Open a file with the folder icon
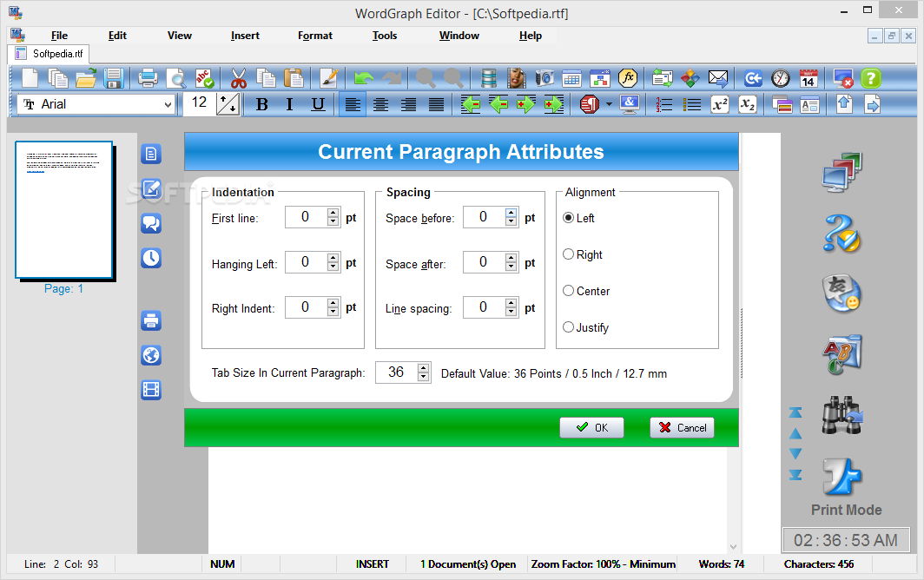 tap(86, 78)
